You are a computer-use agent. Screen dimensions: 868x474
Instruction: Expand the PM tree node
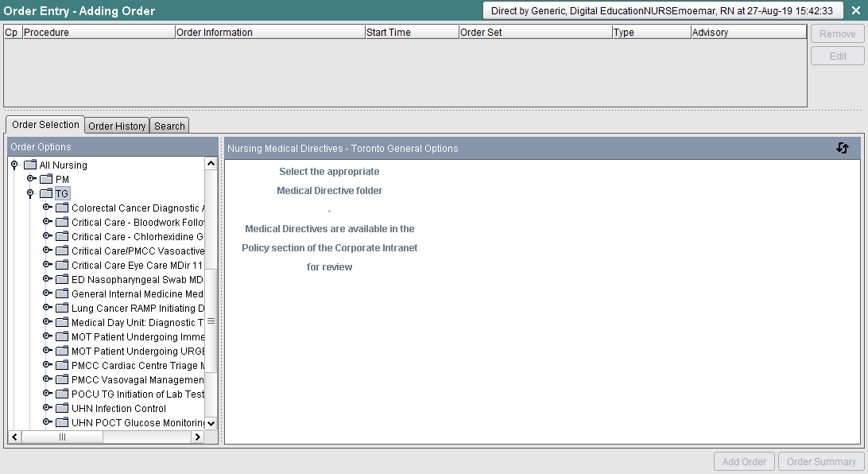pos(31,178)
